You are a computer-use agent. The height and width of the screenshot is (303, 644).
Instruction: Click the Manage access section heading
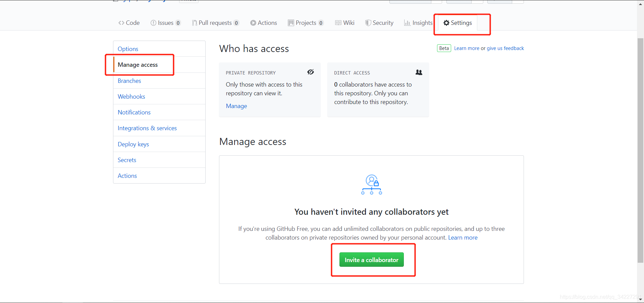tap(253, 142)
